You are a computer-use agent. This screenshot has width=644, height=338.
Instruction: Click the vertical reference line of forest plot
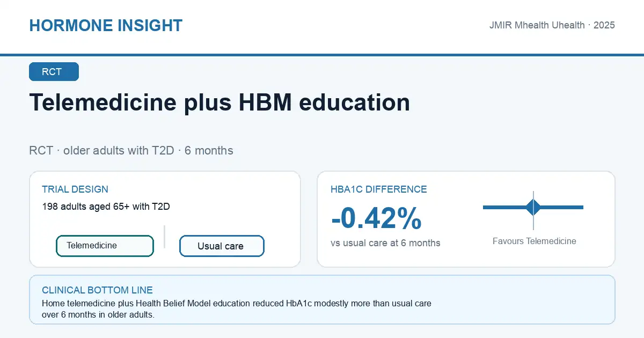coord(533,210)
